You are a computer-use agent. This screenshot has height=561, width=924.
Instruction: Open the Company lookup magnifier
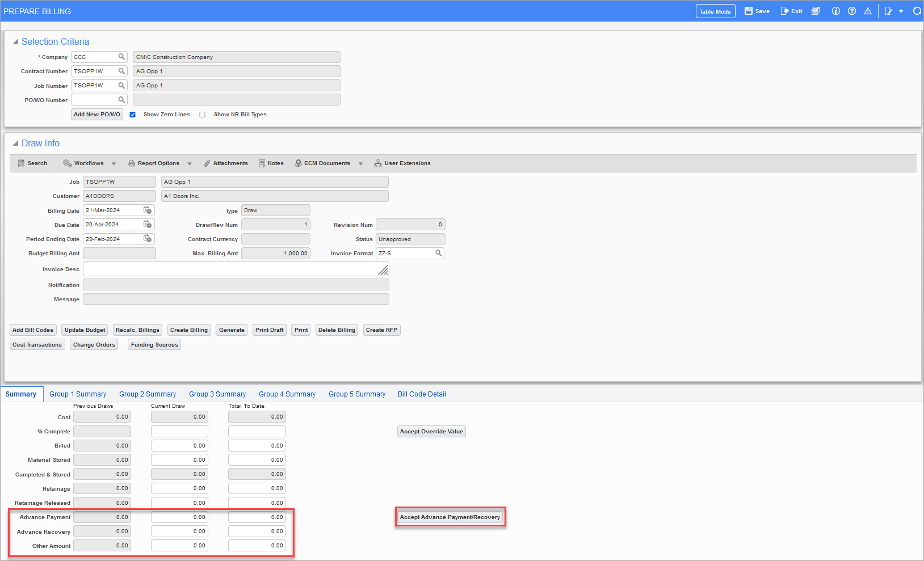click(121, 57)
